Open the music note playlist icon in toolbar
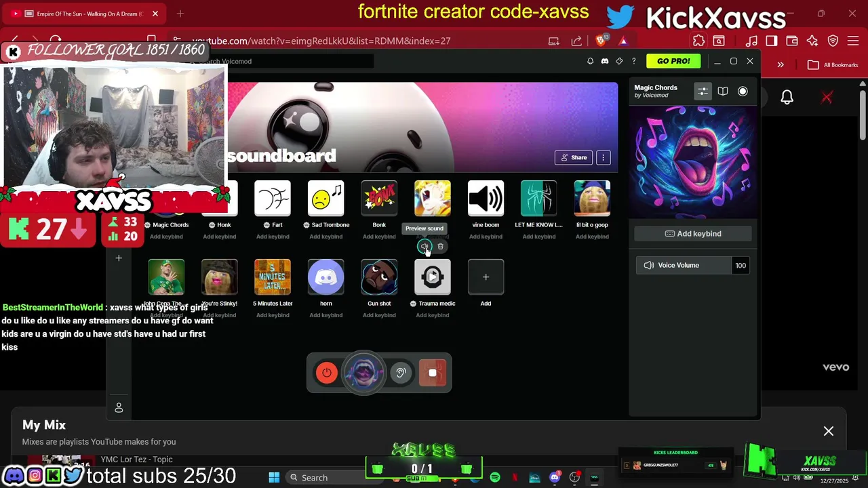The height and width of the screenshot is (488, 868). (751, 41)
